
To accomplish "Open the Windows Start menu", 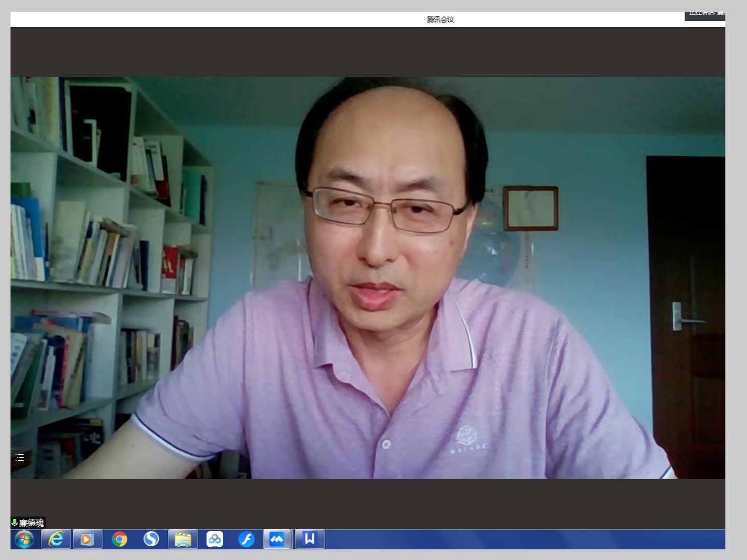I will coord(24,539).
